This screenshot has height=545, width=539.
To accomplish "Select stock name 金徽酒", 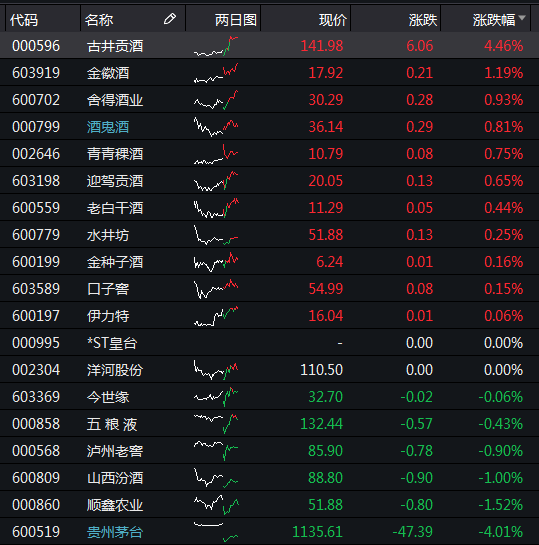I will (108, 73).
